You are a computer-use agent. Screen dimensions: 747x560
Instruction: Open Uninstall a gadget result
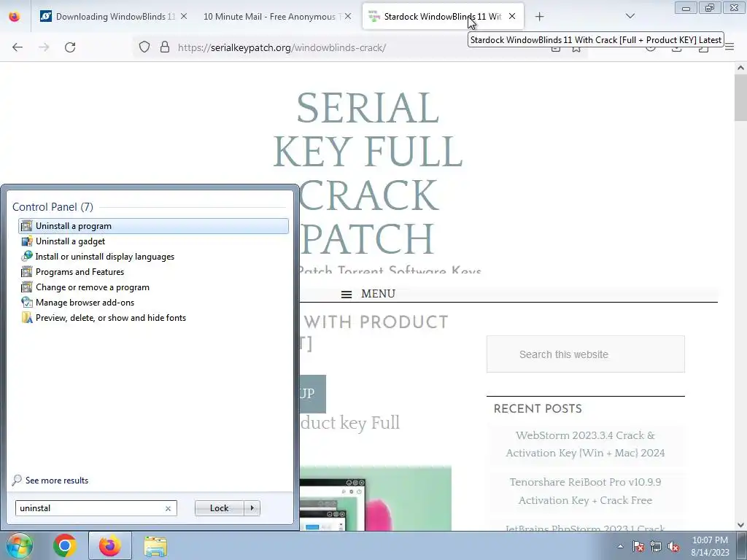pos(153,241)
